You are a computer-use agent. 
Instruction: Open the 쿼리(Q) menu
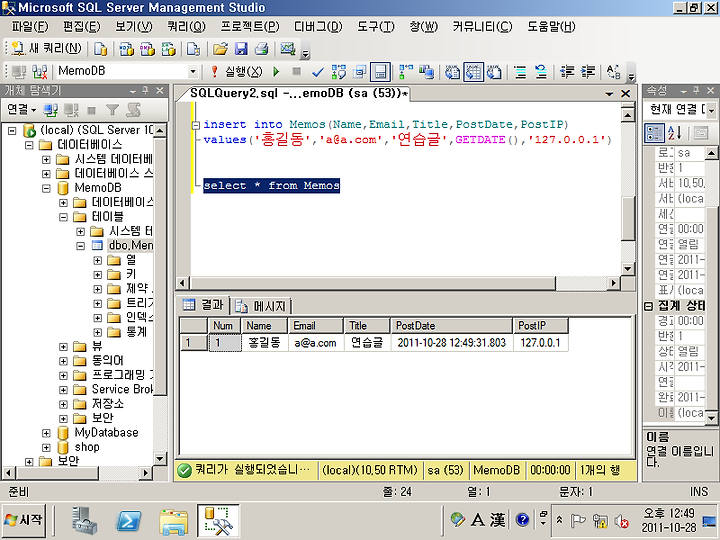[x=186, y=27]
